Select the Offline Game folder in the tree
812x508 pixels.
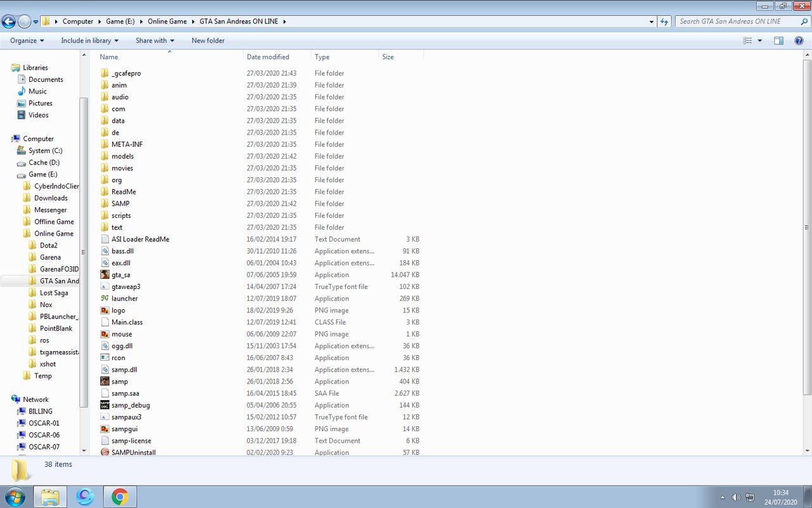click(54, 222)
